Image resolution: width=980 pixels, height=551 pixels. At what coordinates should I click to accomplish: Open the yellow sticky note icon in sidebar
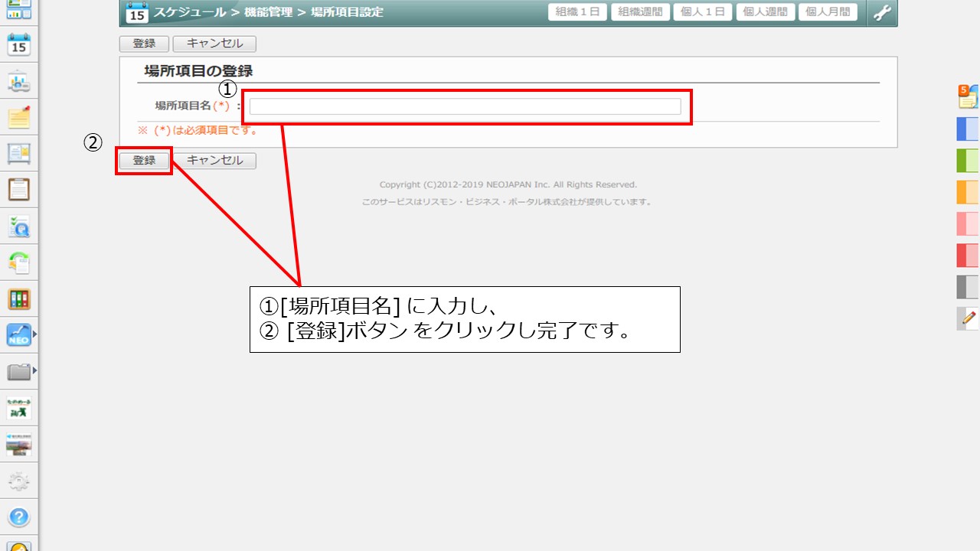point(18,117)
